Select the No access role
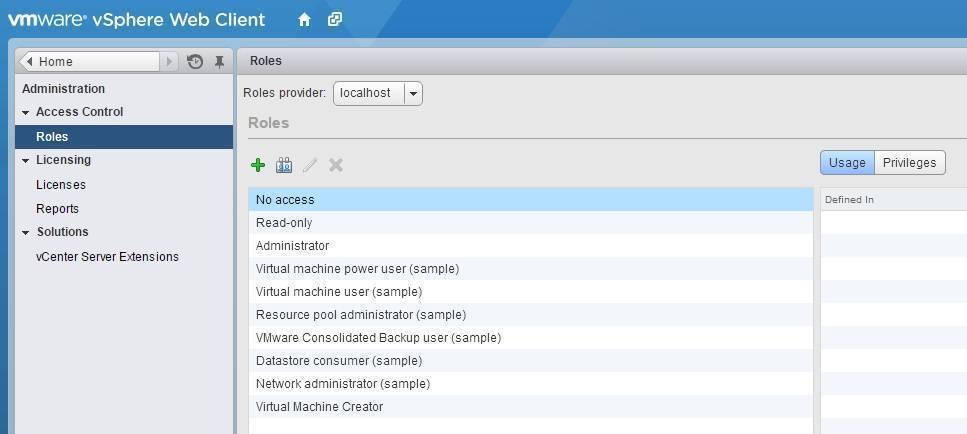Viewport: 967px width, 434px height. tap(531, 200)
